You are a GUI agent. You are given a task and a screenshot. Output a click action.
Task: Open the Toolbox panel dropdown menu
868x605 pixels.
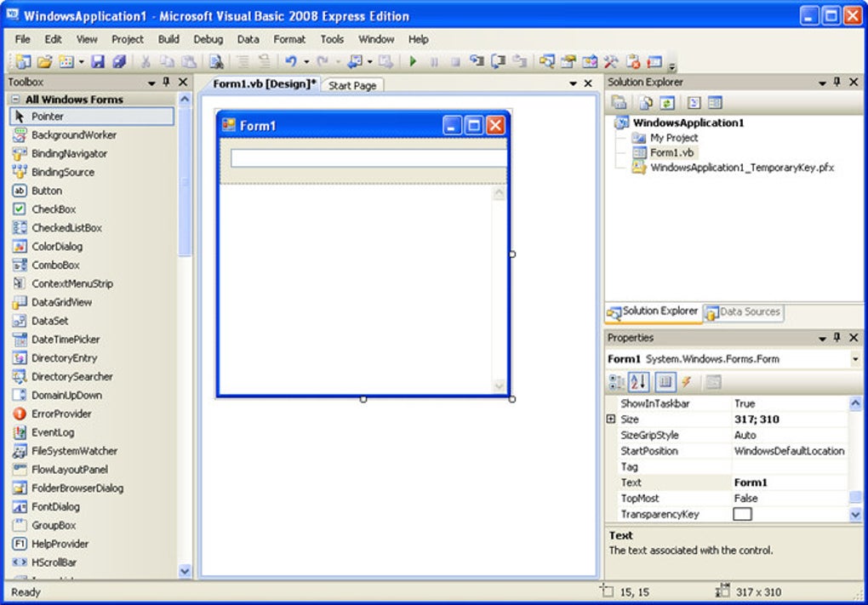151,82
